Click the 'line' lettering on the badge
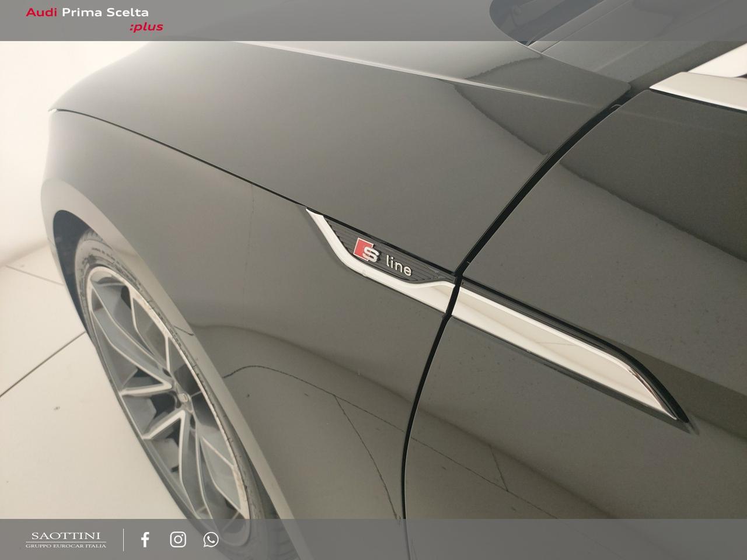Viewport: 747px width, 560px height. click(x=399, y=267)
